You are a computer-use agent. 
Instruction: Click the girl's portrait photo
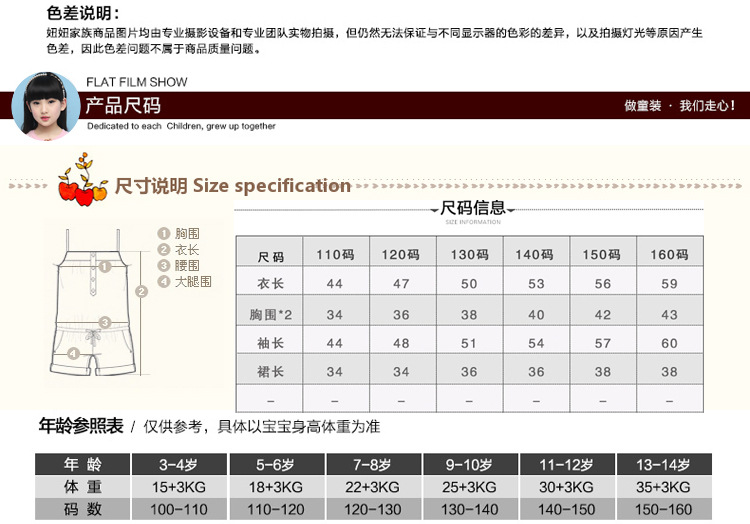point(45,106)
